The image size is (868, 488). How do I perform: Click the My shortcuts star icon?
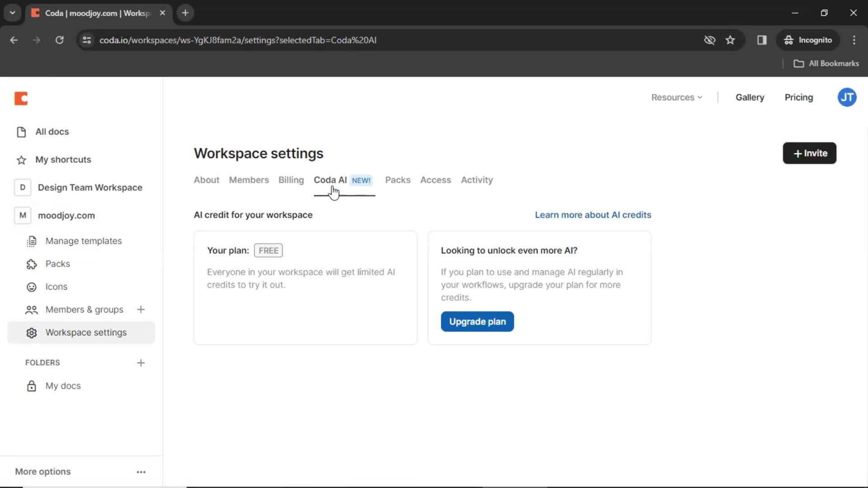21,160
